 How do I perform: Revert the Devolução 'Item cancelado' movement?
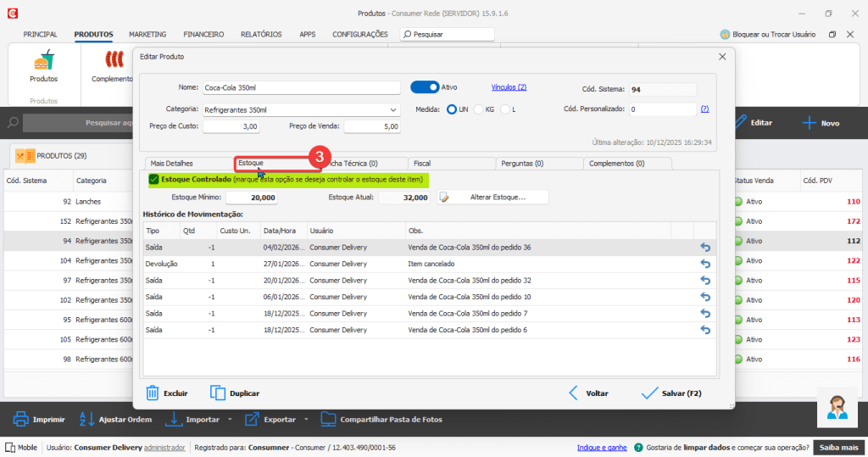[704, 264]
